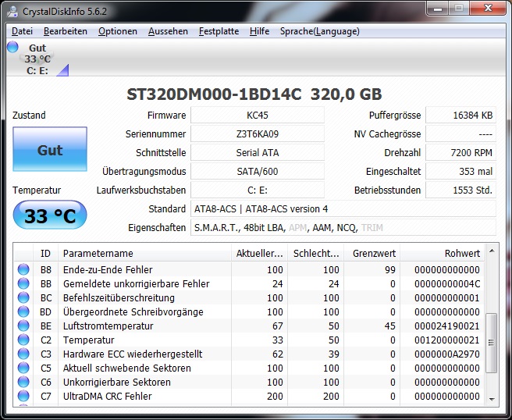Click the ST320DM000-1BD14C 320,0 GB model title
This screenshot has width=512, height=420.
click(254, 94)
